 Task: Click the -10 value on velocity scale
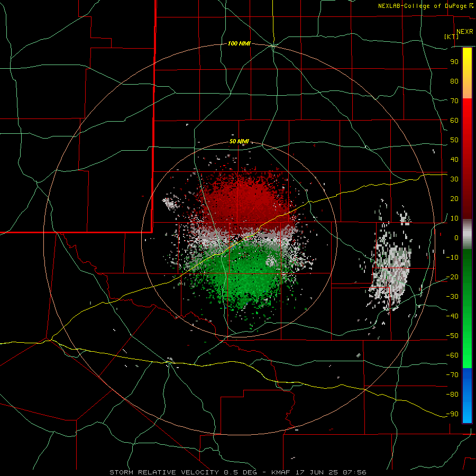tap(452, 258)
